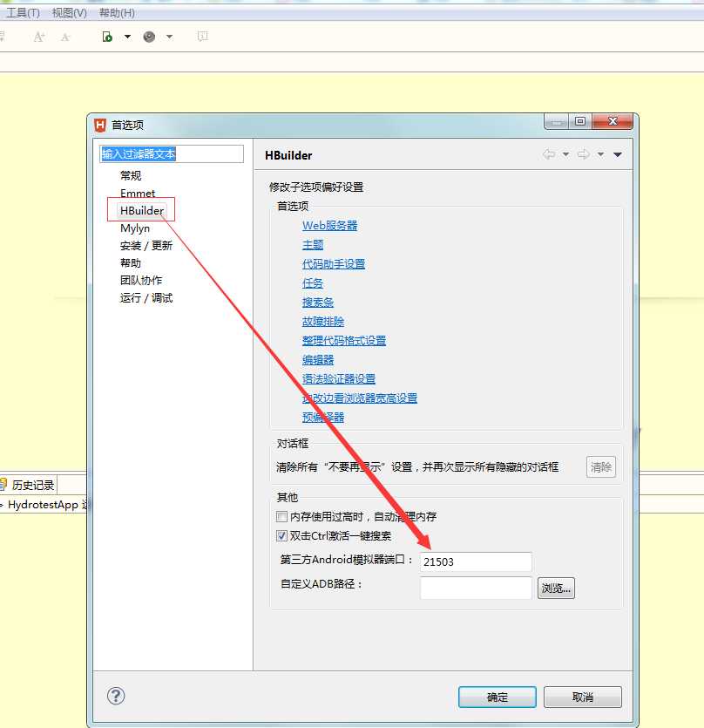704x728 pixels.
Task: Expand the run icon dropdown arrow
Action: (127, 37)
